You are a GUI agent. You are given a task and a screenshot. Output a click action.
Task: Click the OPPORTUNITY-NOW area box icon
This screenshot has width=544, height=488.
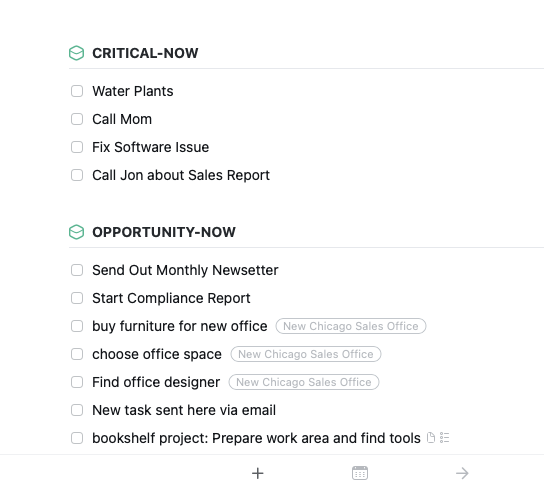pyautogui.click(x=76, y=232)
